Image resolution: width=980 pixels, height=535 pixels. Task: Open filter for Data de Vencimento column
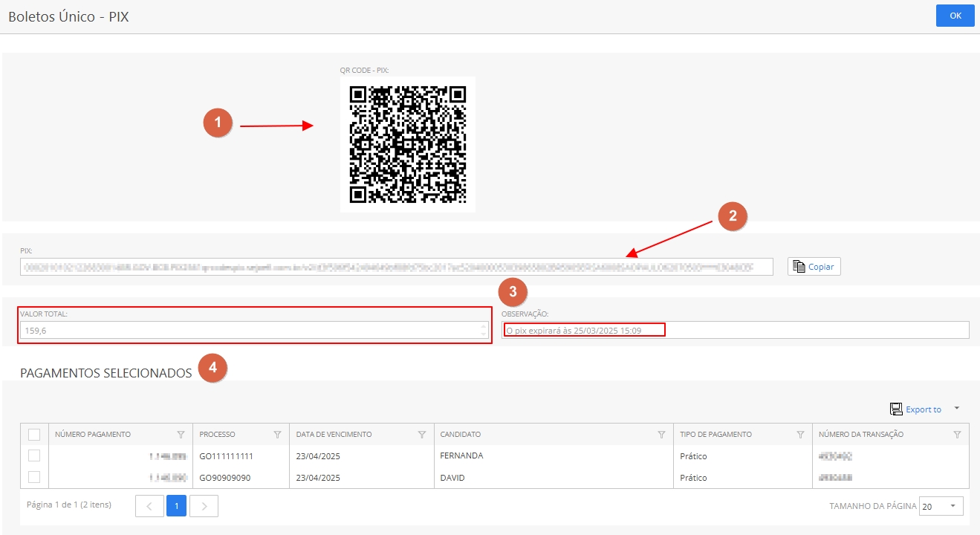[421, 435]
